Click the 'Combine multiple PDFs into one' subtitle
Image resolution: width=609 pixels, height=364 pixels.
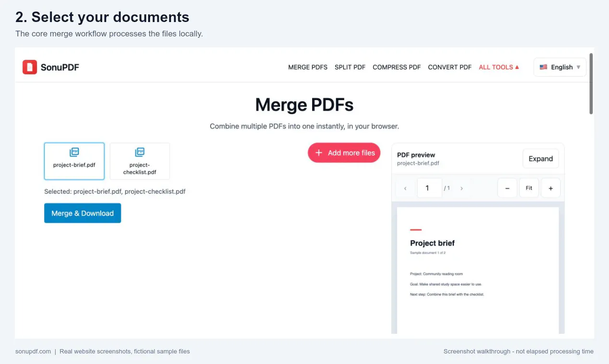pos(304,126)
